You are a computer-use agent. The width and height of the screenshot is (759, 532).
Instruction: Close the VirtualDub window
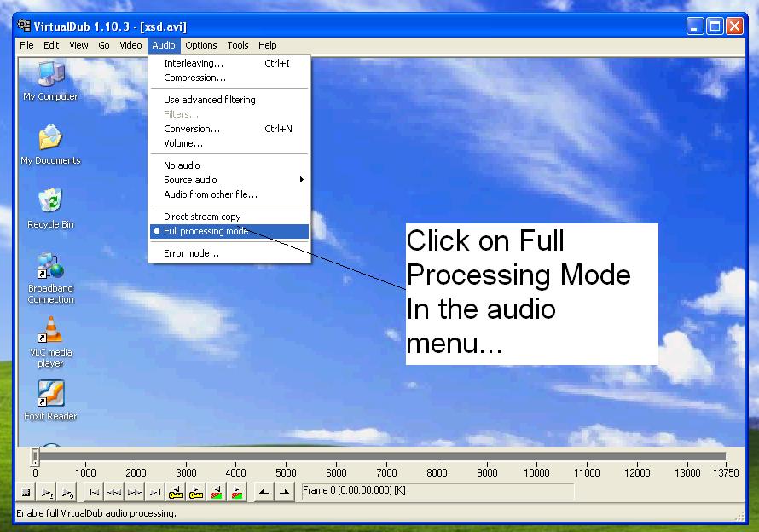735,26
